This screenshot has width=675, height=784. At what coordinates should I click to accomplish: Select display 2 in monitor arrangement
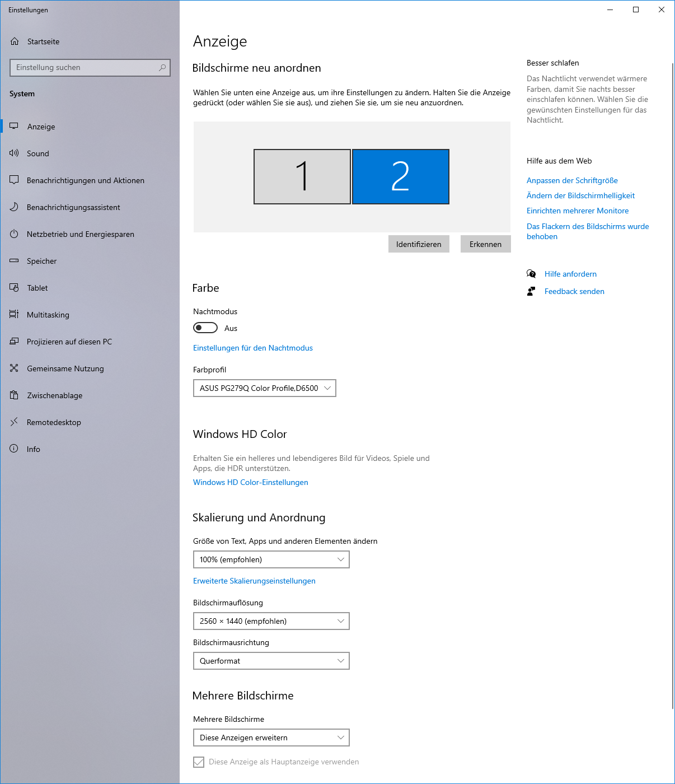coord(401,176)
